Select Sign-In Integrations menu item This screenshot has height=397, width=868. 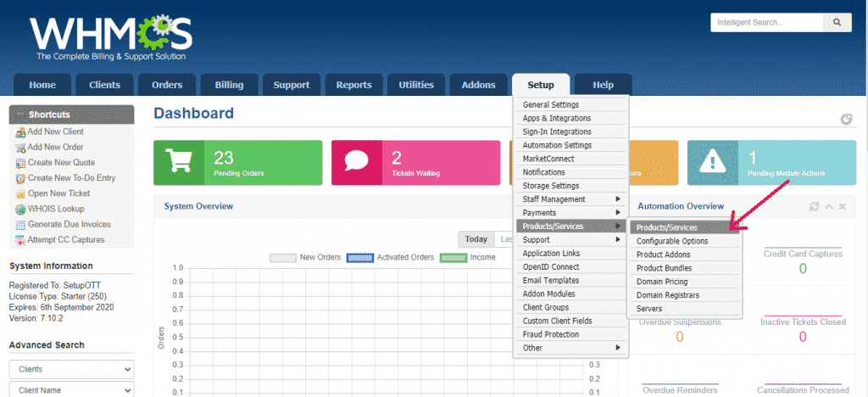[570, 131]
